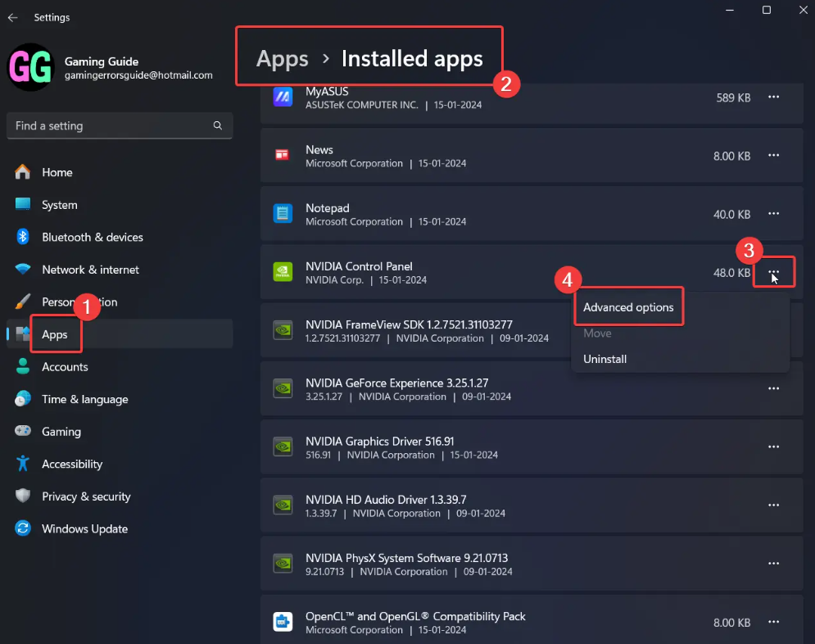This screenshot has height=644, width=815.
Task: Click the NVIDIA GeForce Experience 3.25.1.27 name
Action: pyautogui.click(x=396, y=383)
